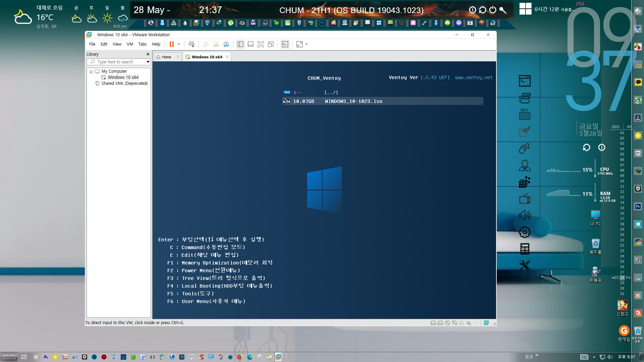Close the Windows 10 x64 tab
This screenshot has height=362, width=644.
click(x=227, y=57)
